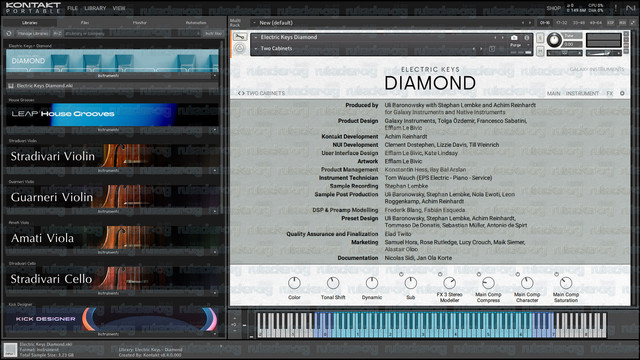Expand House Grooves Instruments dropdown
Image resolution: width=640 pixels, height=360 pixels.
[215, 130]
